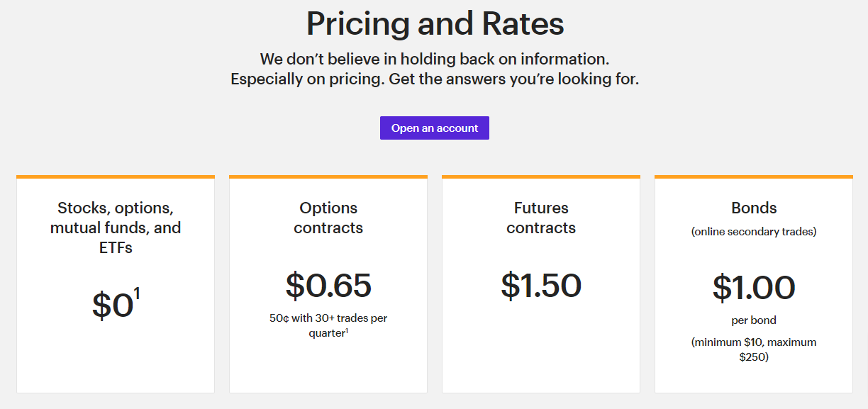The image size is (868, 409).
Task: Click the $1.00 bond price
Action: coord(754,288)
